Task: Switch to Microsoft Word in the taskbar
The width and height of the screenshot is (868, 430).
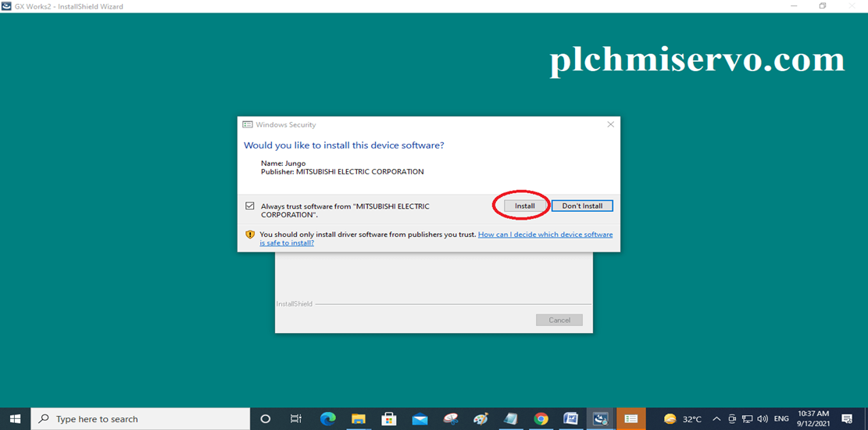Action: [570, 419]
